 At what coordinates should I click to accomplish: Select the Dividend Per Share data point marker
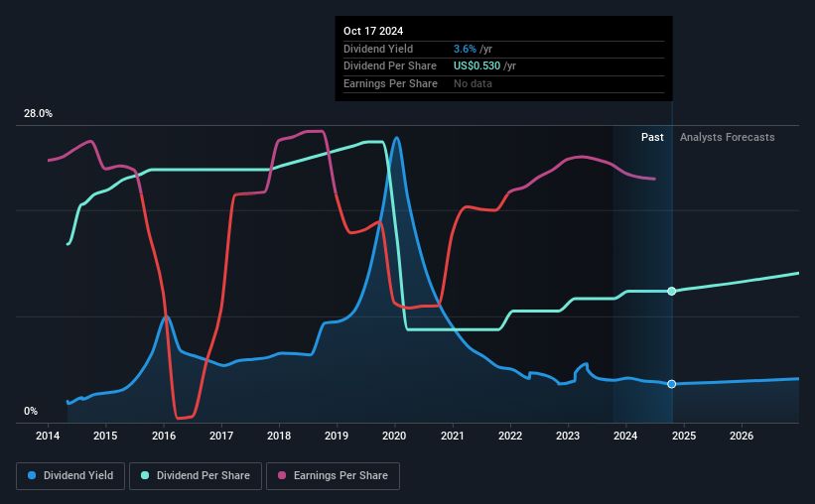tap(671, 291)
